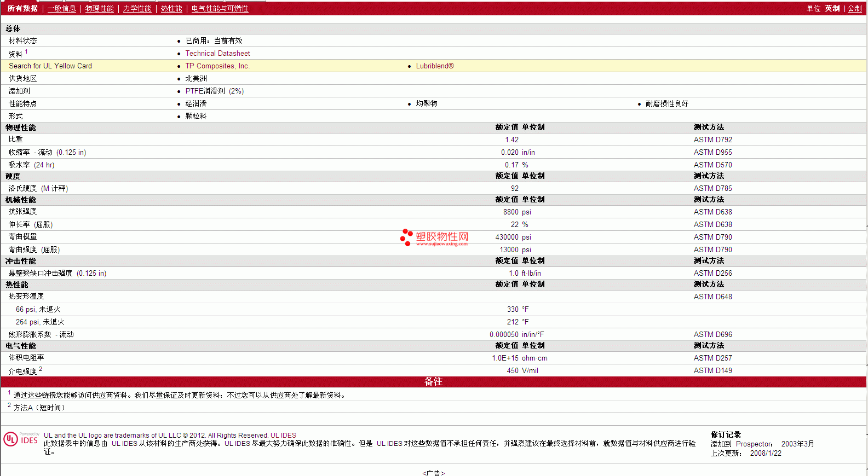This screenshot has height=476, width=868.
Task: Click ASTM D256 test method
Action: (x=712, y=273)
